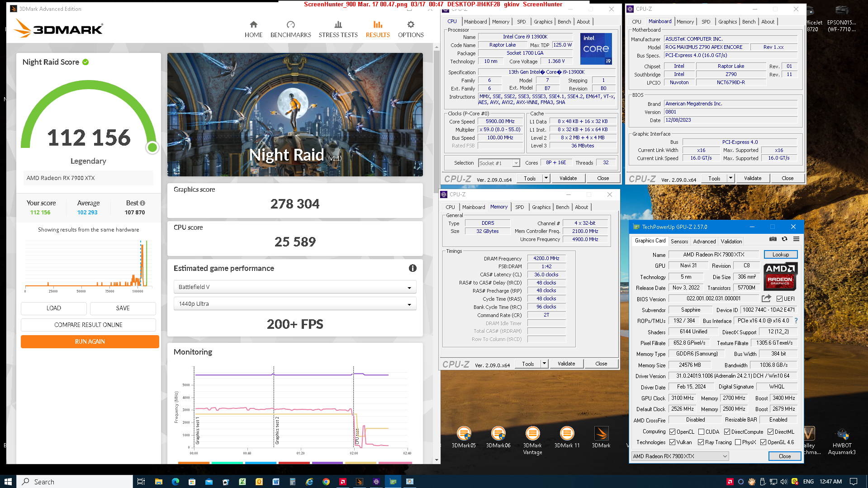
Task: Toggle the CUDA checkbox in GPU-Z
Action: pos(701,432)
